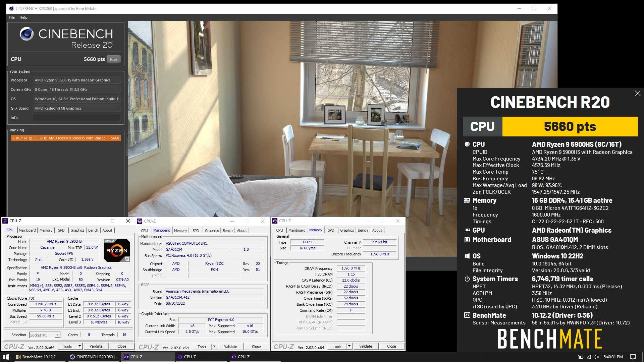Viewport: 644px width, 362px height.
Task: Click Tools button in Memory CPU-Z window
Action: tap(337, 346)
